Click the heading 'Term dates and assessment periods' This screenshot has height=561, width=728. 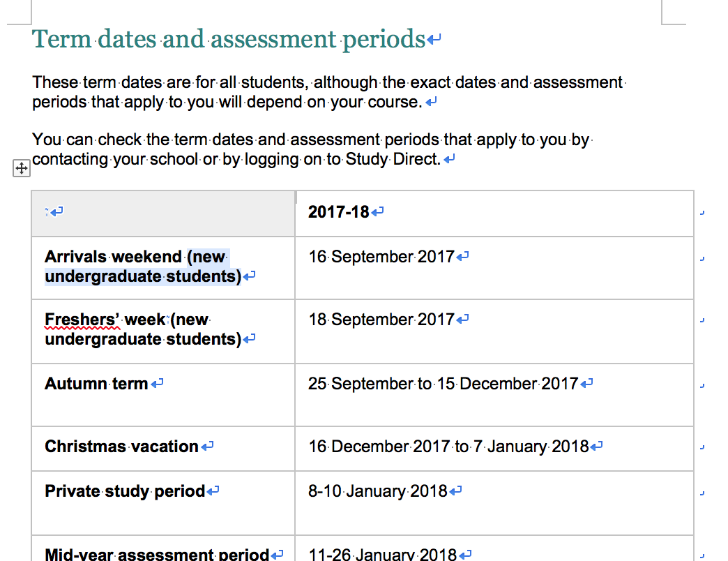tap(229, 39)
